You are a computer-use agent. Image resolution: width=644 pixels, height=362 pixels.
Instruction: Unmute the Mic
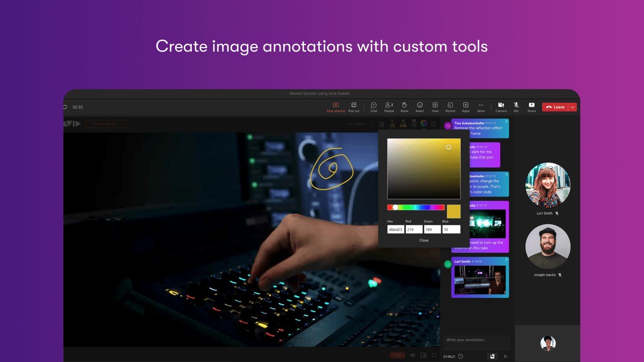click(x=516, y=107)
